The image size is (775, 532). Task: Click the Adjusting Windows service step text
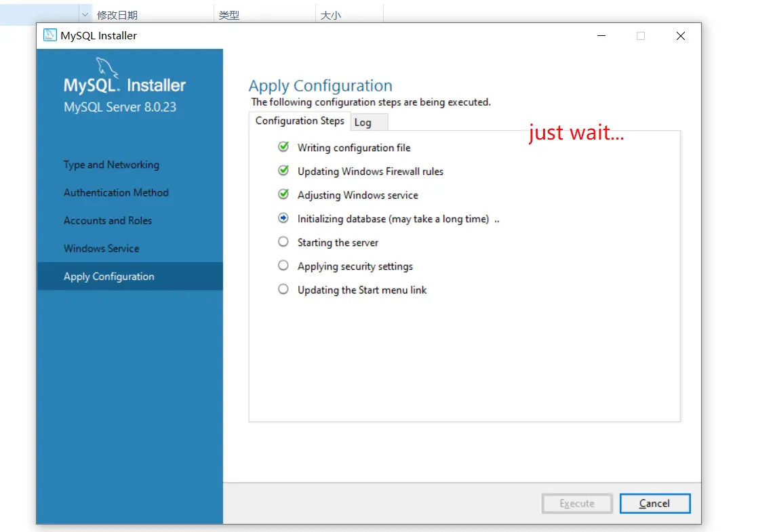358,195
